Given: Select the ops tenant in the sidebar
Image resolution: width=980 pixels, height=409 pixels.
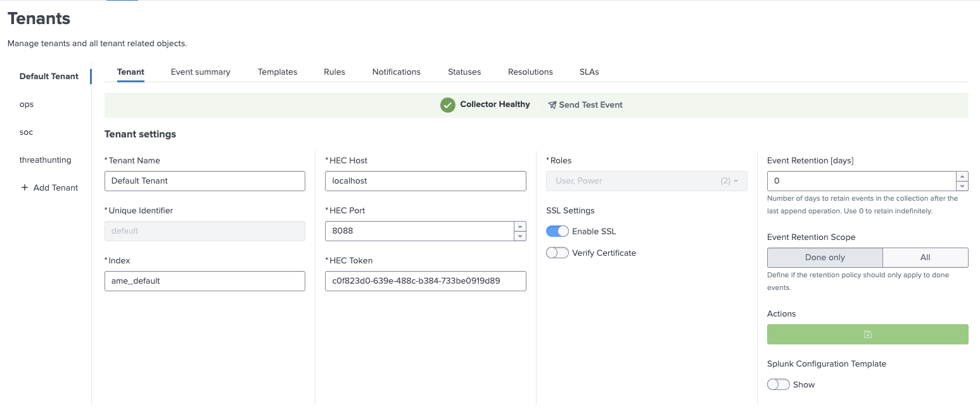Looking at the screenshot, I should pos(27,104).
